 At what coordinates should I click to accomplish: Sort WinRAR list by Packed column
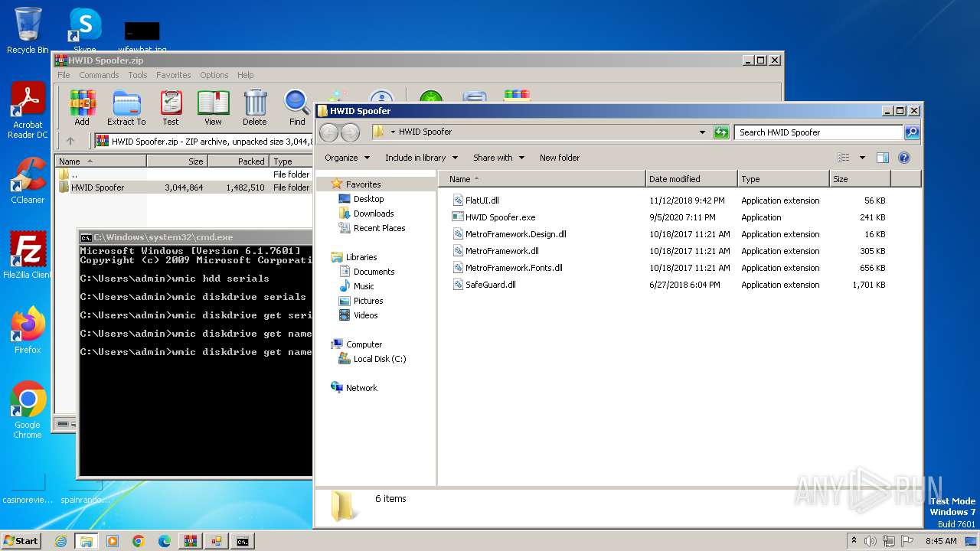click(x=238, y=161)
